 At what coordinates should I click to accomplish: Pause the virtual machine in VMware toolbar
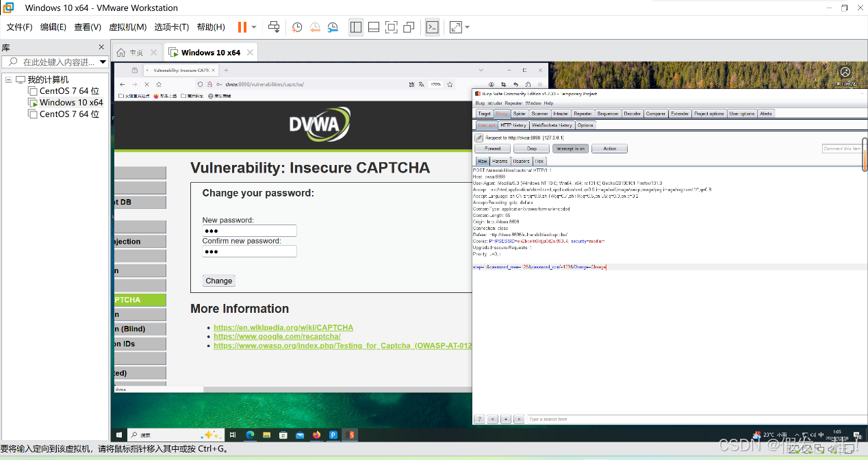[242, 27]
